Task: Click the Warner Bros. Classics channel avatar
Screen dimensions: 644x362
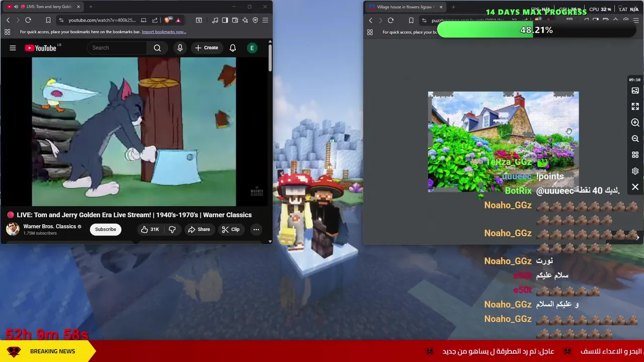Action: [13, 229]
